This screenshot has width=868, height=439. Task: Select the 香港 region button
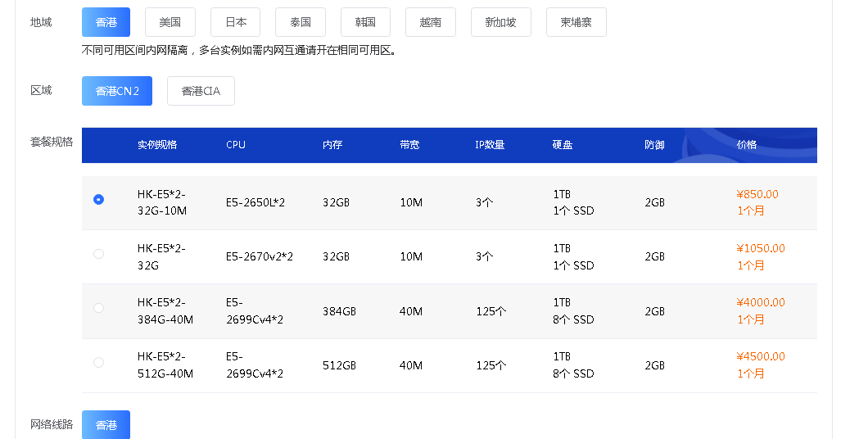[x=106, y=22]
